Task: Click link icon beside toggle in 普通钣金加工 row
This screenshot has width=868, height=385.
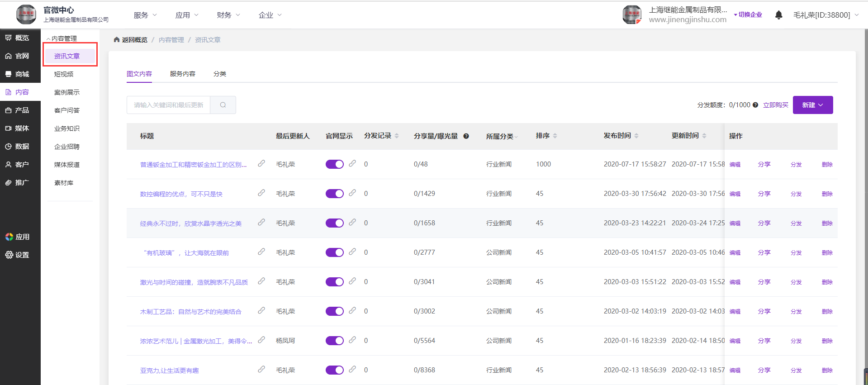Action: 352,163
